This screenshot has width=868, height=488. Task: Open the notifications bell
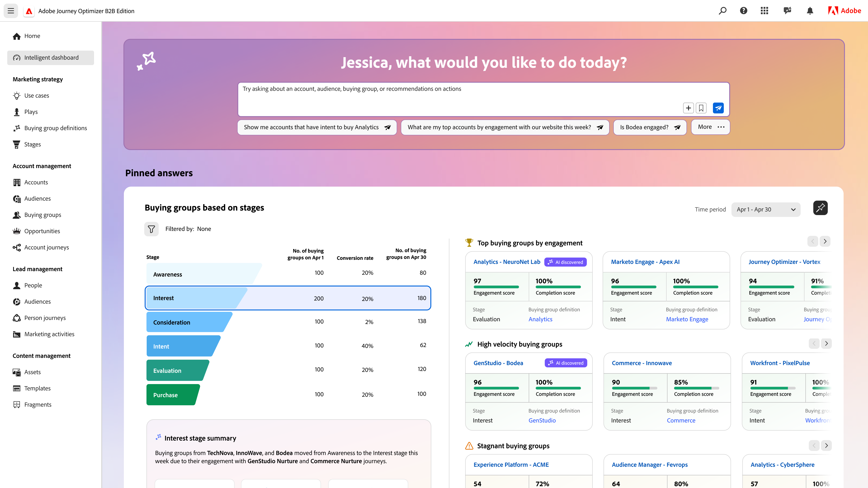[810, 10]
